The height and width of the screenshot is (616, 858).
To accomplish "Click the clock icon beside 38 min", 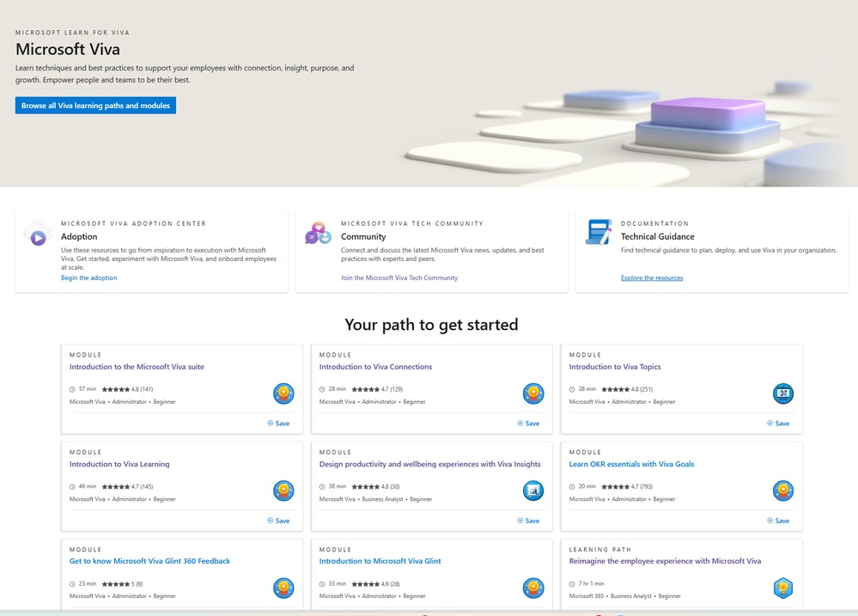I will (322, 487).
